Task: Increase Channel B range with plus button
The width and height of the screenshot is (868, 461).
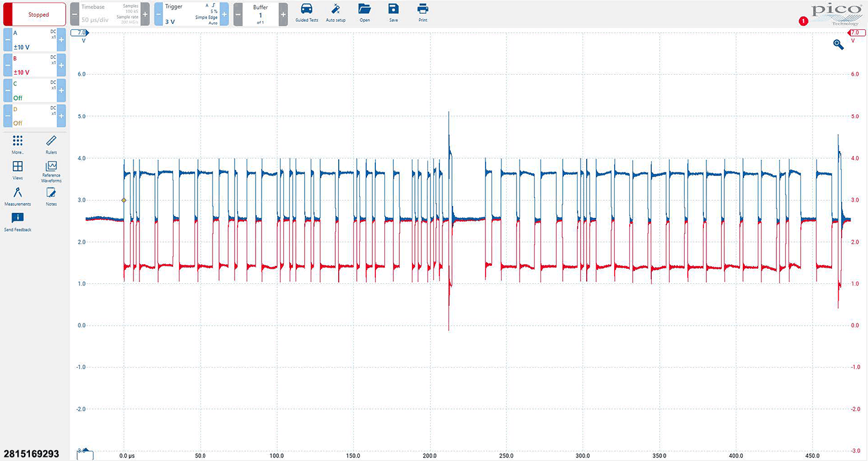Action: click(61, 65)
